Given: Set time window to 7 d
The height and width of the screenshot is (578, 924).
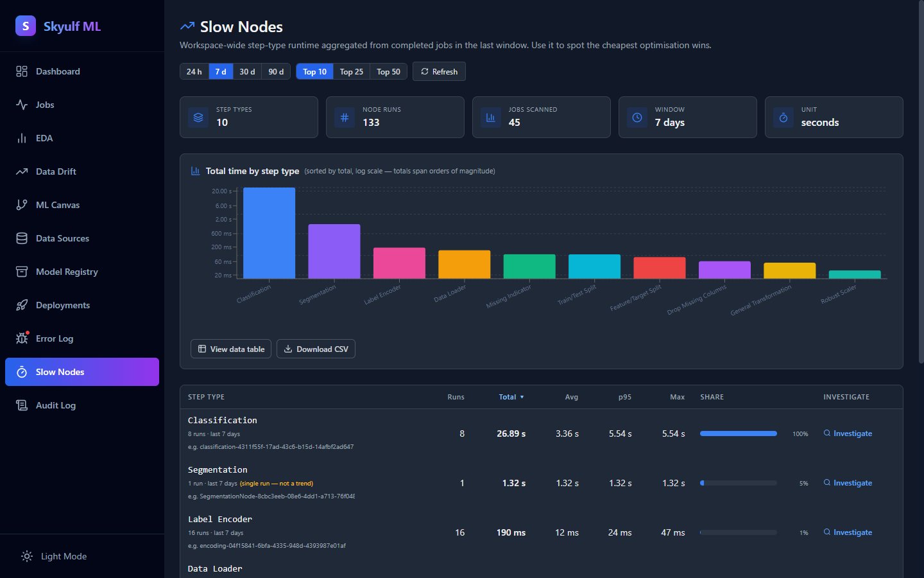Looking at the screenshot, I should [221, 71].
